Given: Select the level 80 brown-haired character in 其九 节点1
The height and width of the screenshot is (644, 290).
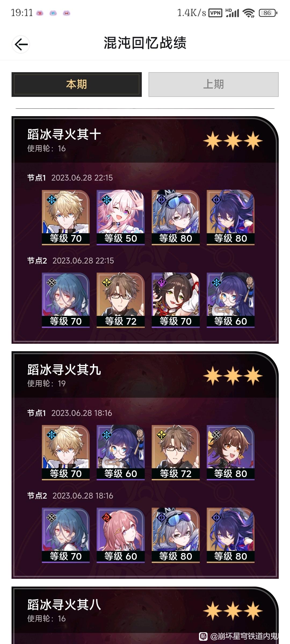Looking at the screenshot, I should click(x=230, y=452).
